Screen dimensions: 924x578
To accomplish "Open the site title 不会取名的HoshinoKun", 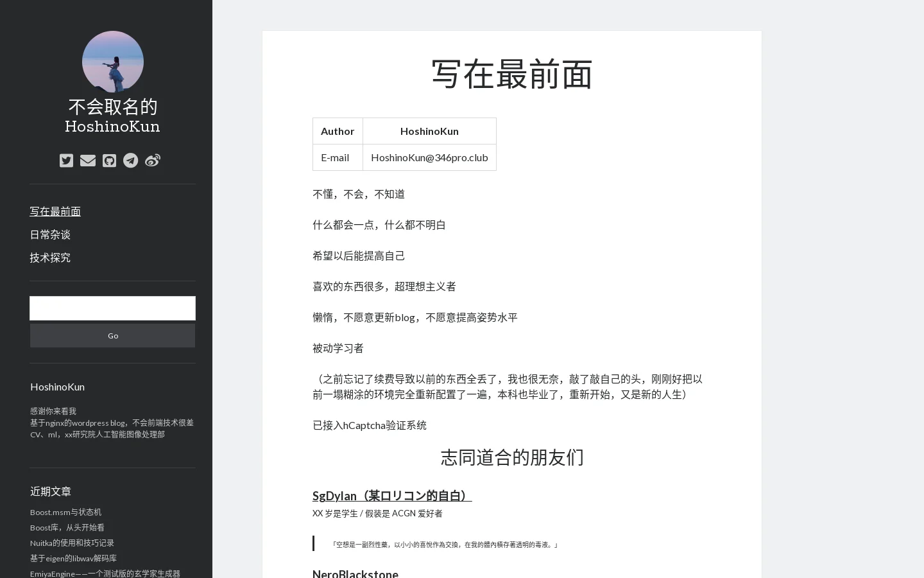I will point(113,116).
